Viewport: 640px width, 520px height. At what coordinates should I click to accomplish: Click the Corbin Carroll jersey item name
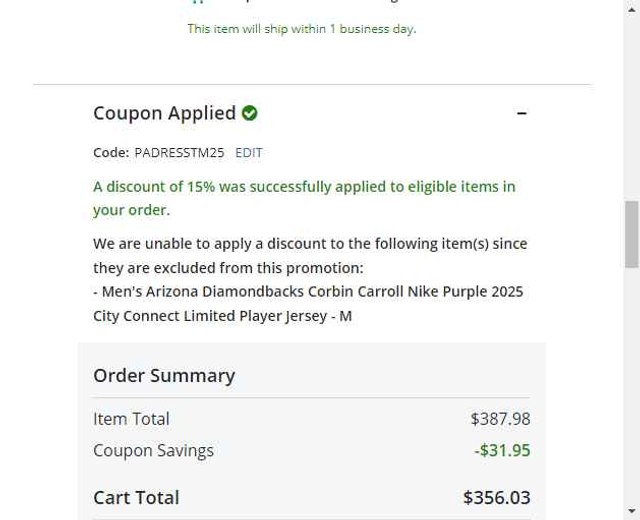point(310,303)
